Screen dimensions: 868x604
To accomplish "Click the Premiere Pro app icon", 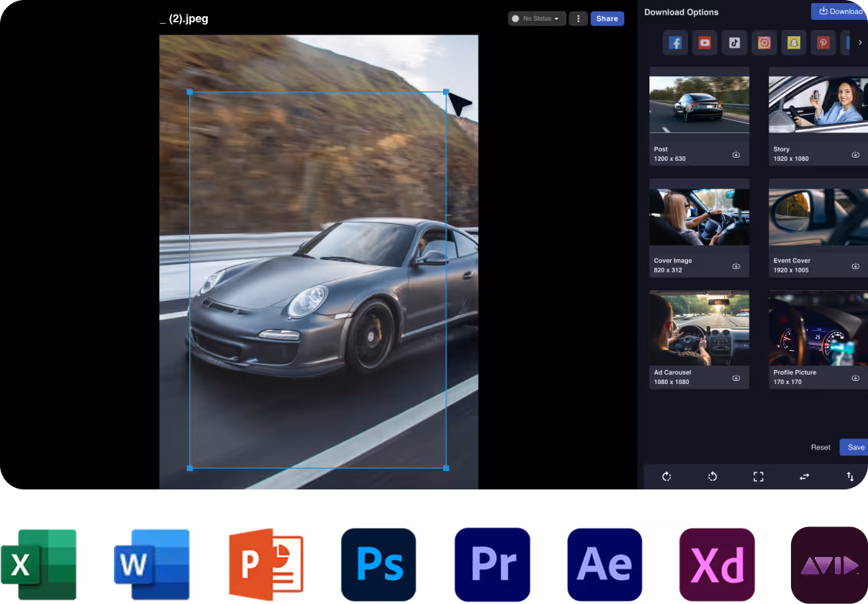I will coord(492,565).
